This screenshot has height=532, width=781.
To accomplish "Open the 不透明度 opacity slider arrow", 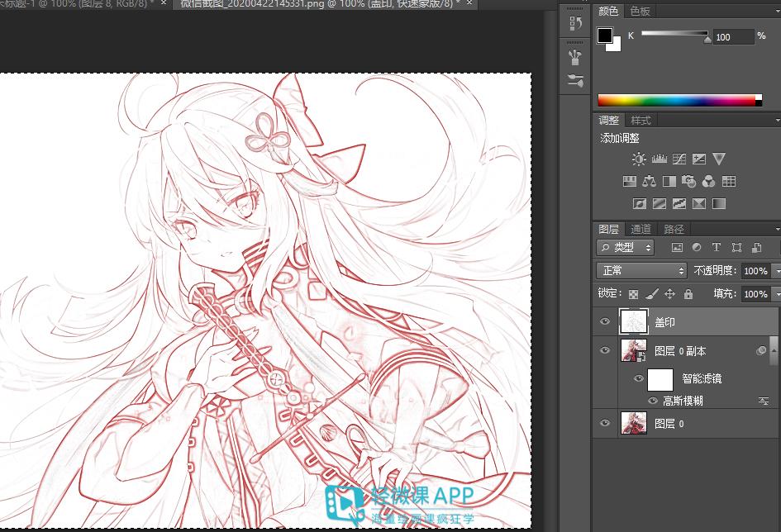I will tap(776, 271).
